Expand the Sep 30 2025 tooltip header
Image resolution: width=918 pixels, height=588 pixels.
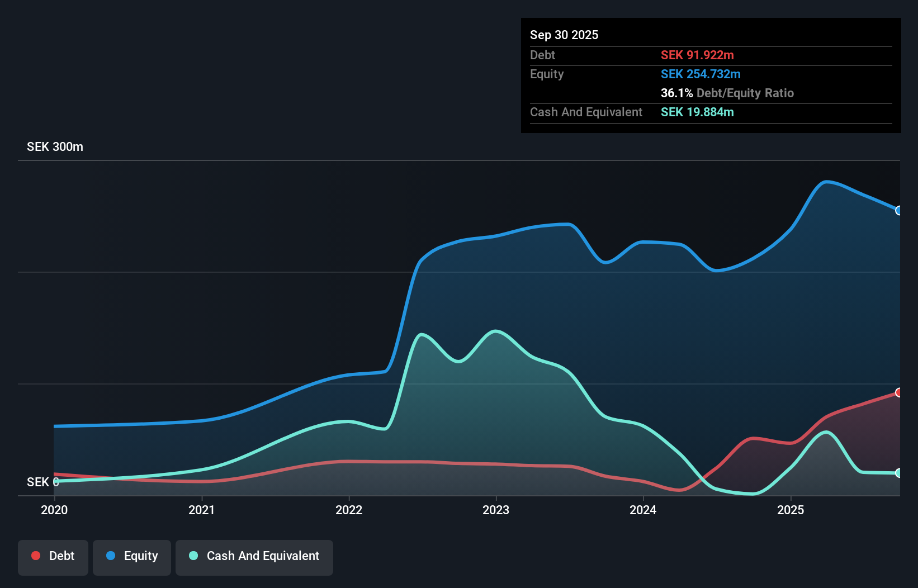[x=564, y=35]
